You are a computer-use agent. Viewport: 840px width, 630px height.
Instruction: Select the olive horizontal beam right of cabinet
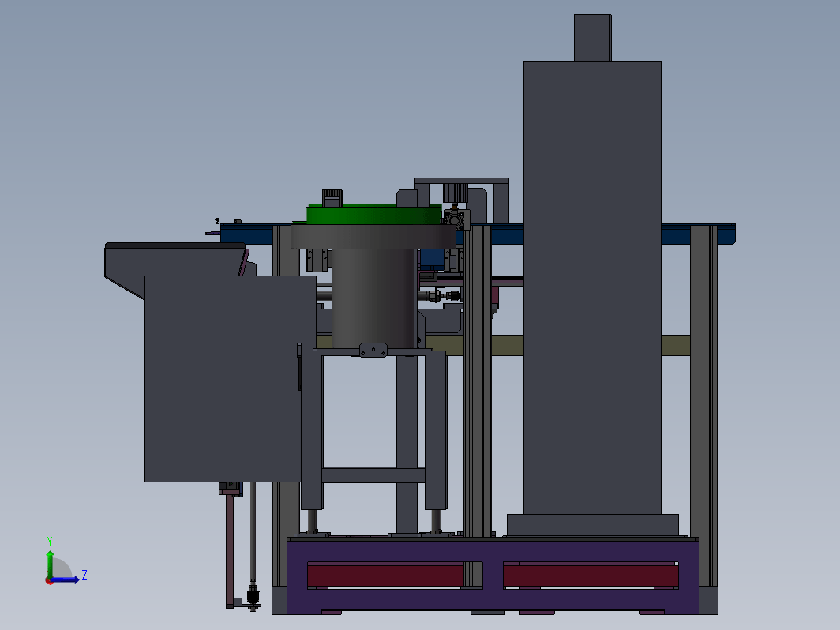click(x=675, y=345)
